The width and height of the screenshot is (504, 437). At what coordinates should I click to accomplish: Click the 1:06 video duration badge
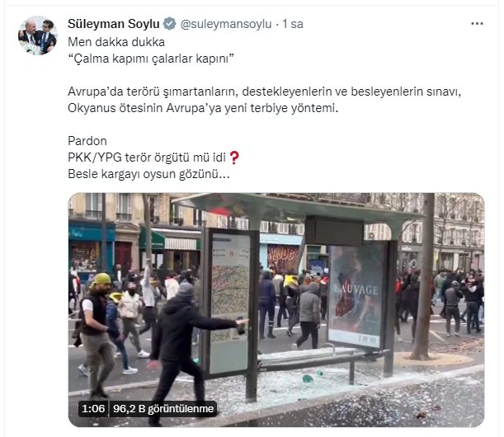click(93, 409)
